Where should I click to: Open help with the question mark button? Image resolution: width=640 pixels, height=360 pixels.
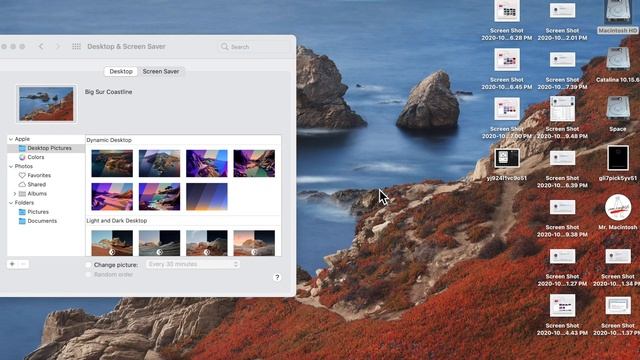click(x=277, y=277)
